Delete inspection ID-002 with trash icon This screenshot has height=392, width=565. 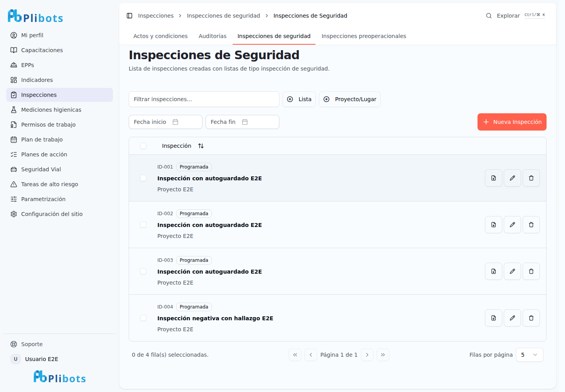click(531, 225)
